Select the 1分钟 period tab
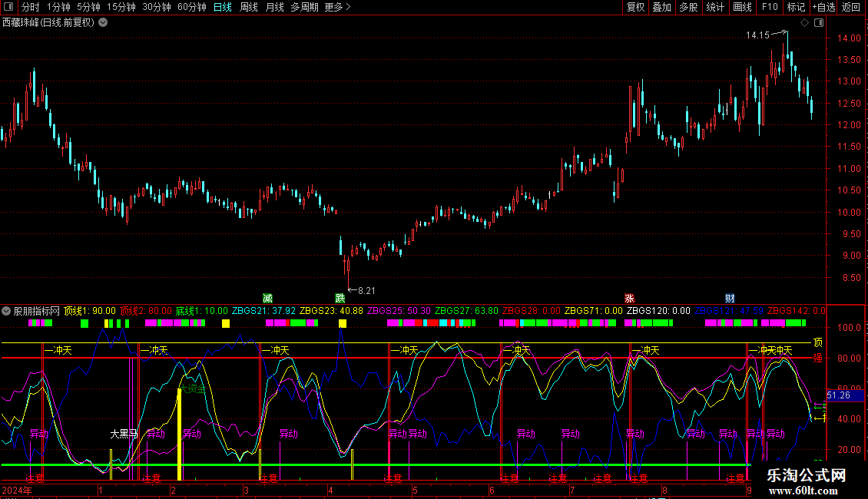Screen dimensions: 868x499 tap(58, 7)
